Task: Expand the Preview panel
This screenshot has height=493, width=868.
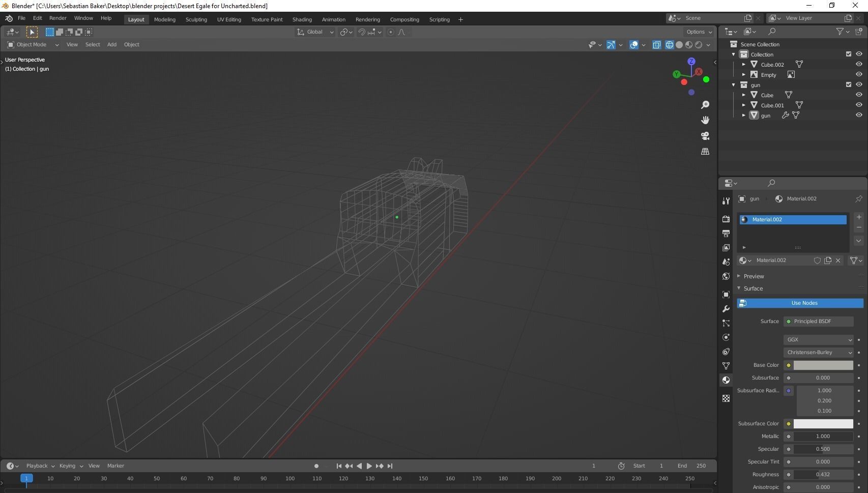Action: 753,276
